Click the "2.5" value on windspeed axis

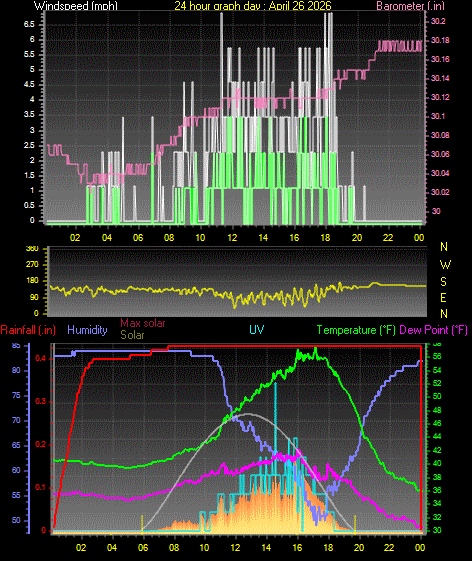(29, 145)
